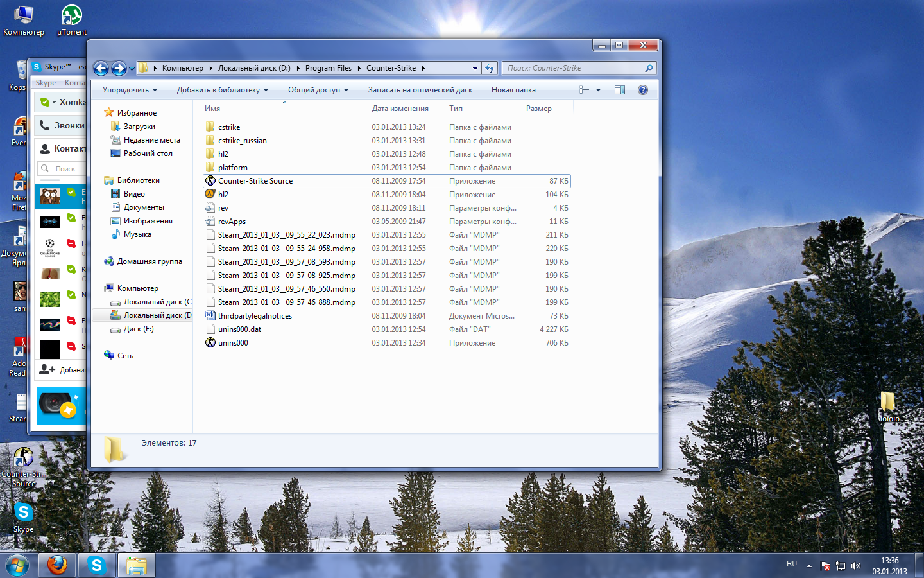Select the rev configuration file icon
Image resolution: width=924 pixels, height=578 pixels.
point(210,208)
